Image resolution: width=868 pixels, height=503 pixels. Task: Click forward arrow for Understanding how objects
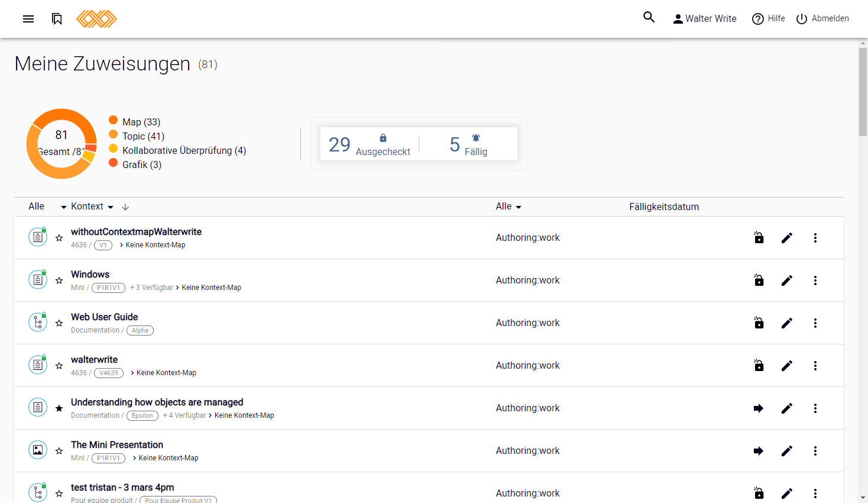[x=759, y=408]
